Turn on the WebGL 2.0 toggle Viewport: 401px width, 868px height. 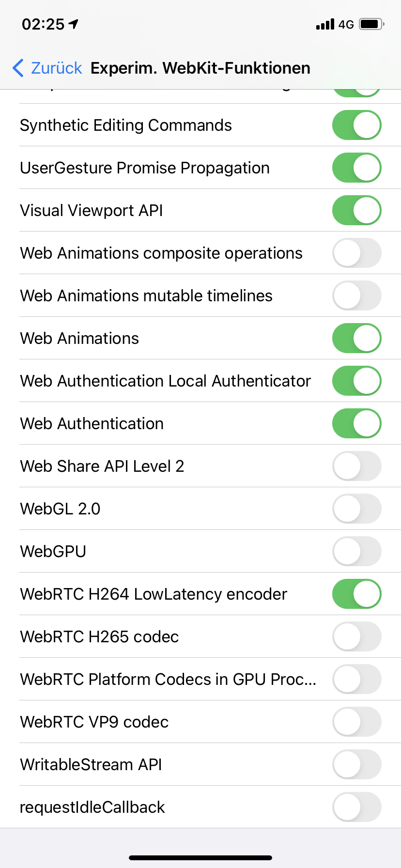coord(356,509)
